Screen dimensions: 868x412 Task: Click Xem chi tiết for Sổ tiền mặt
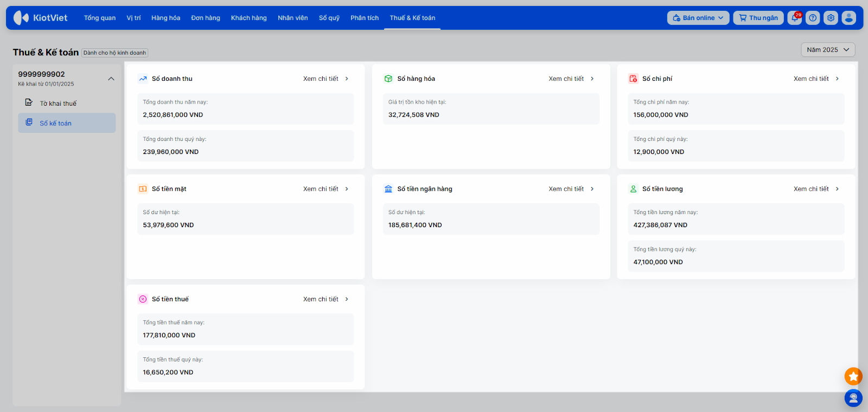[321, 189]
